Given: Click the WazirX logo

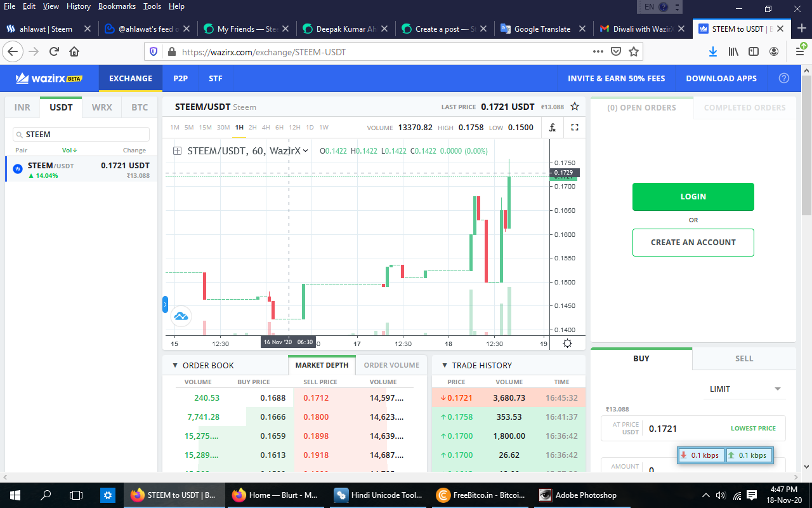Looking at the screenshot, I should (49, 78).
